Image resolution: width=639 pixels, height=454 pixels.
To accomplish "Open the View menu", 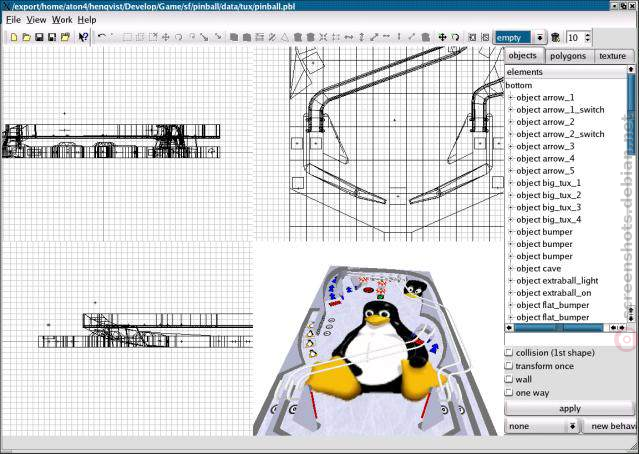I will tap(36, 20).
